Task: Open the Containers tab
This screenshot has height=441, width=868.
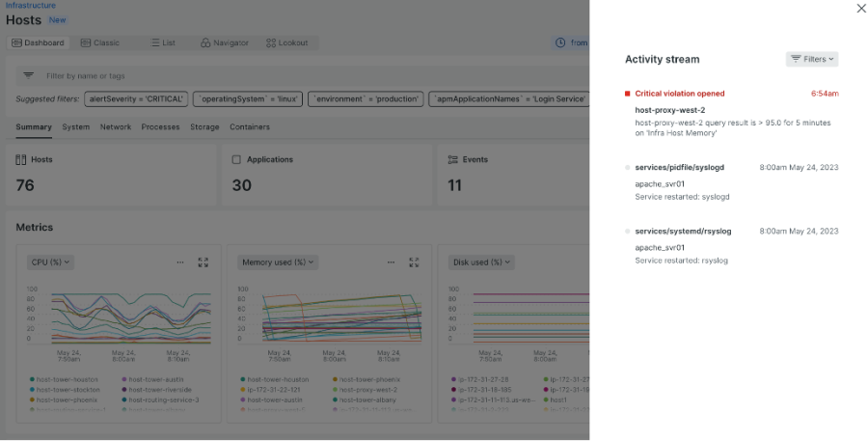Action: [x=250, y=127]
